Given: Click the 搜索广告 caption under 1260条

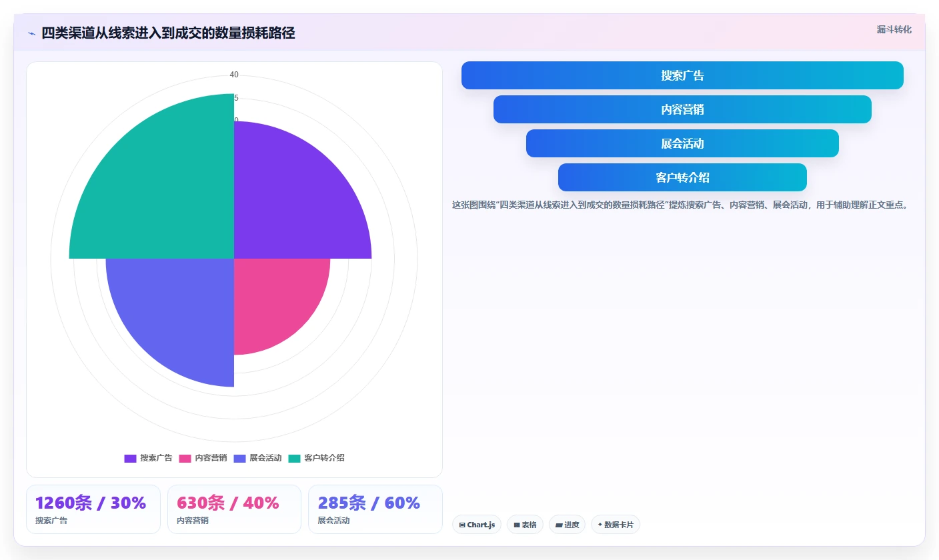Looking at the screenshot, I should tap(51, 521).
